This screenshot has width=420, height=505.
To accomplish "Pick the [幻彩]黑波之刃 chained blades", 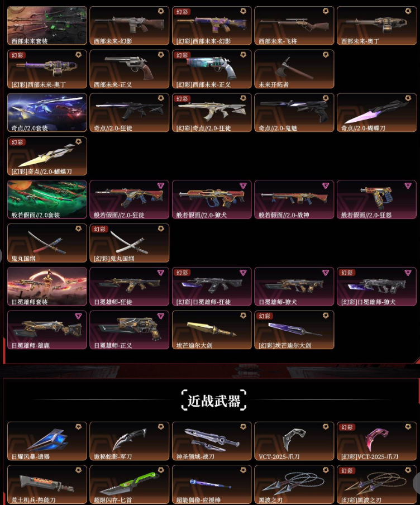I will (x=376, y=484).
